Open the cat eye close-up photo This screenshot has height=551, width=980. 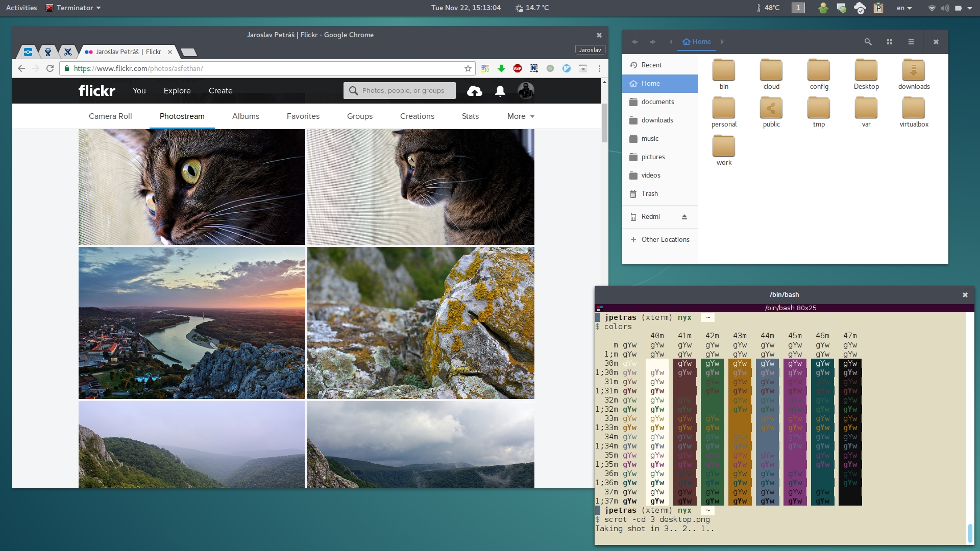(192, 187)
